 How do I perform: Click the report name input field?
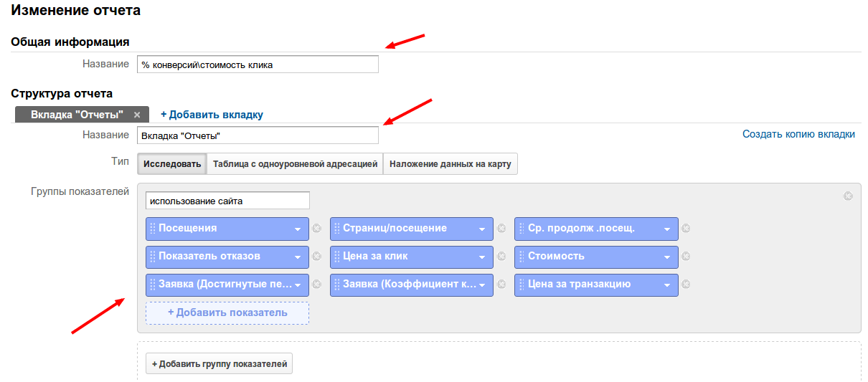pyautogui.click(x=258, y=65)
